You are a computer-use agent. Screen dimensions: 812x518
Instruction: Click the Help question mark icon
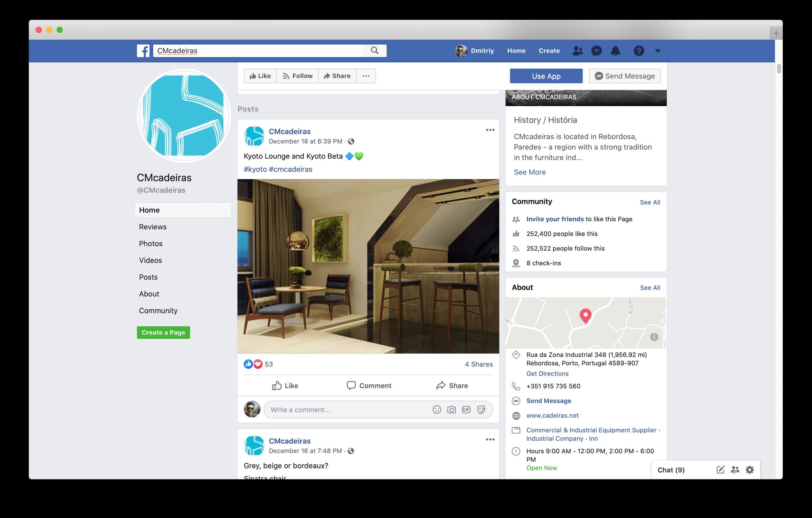639,51
